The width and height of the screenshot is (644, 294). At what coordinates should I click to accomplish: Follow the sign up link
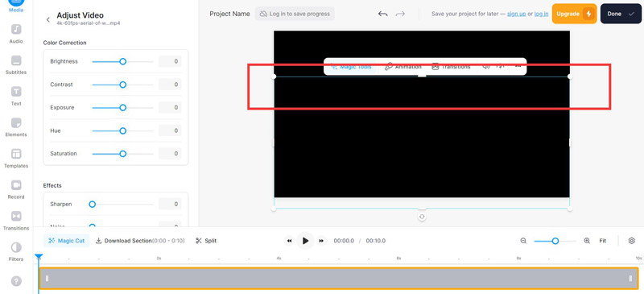(x=516, y=14)
